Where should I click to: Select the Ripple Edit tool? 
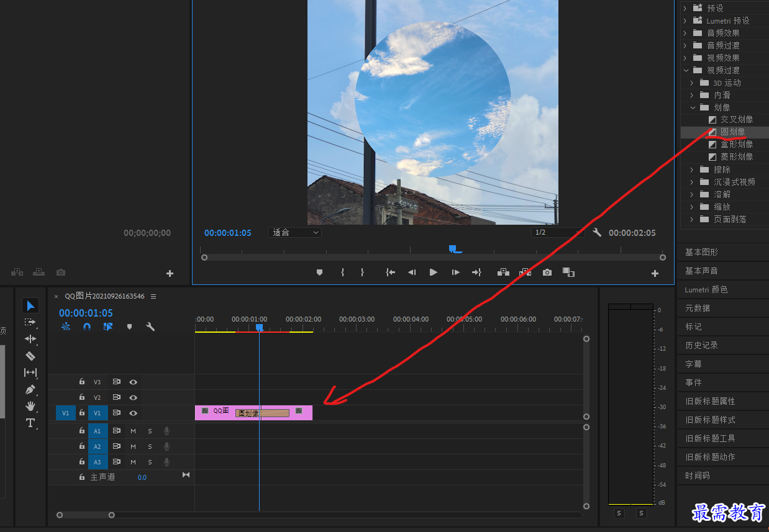(30, 339)
